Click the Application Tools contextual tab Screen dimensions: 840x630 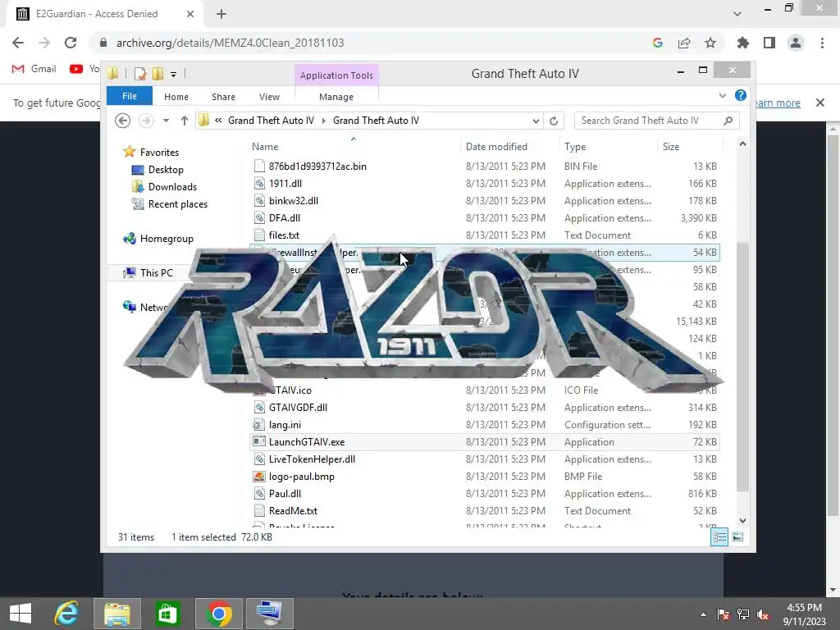click(x=336, y=75)
